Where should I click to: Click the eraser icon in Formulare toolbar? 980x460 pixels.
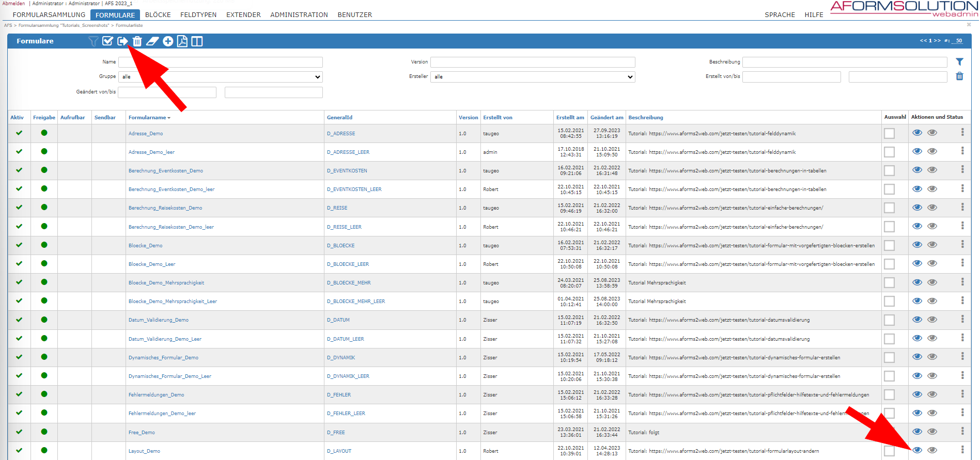[x=152, y=41]
